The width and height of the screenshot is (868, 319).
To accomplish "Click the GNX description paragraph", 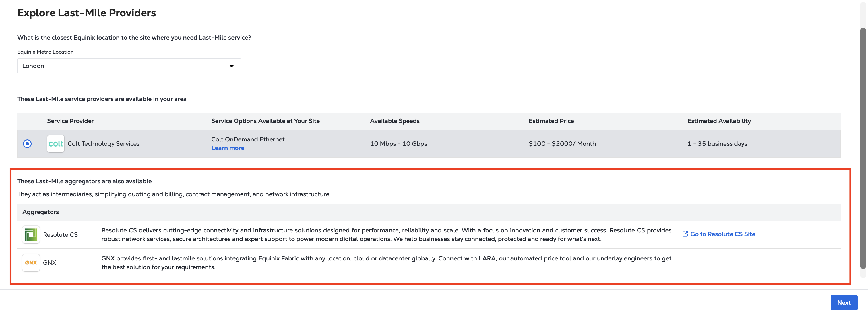I will tap(386, 263).
